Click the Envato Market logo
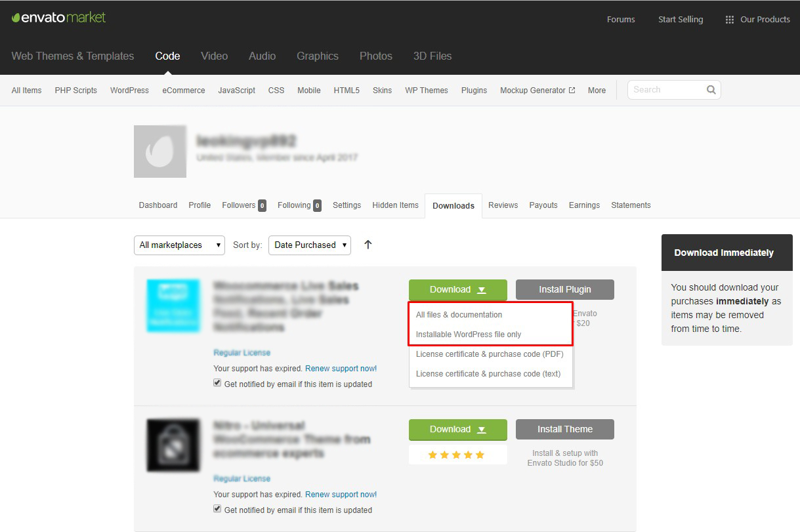 [59, 18]
